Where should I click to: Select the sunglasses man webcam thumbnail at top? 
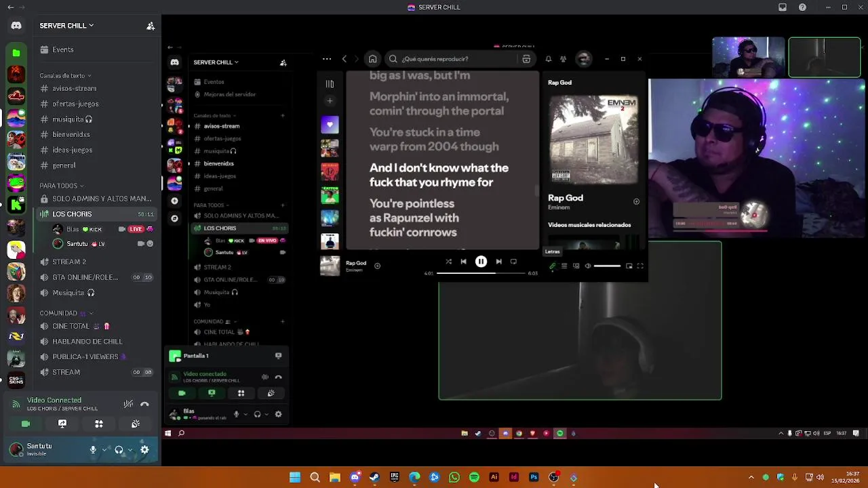[749, 58]
